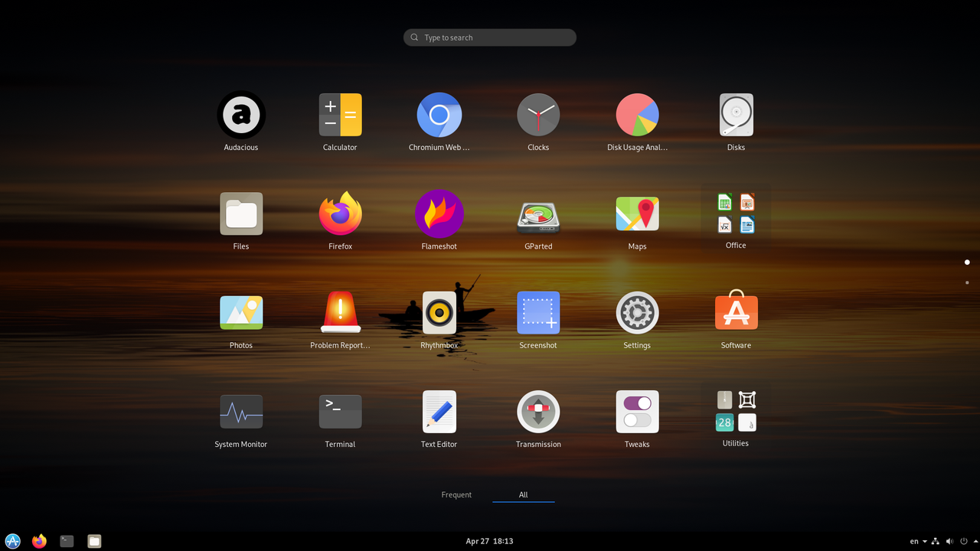This screenshot has width=980, height=551.
Task: Open the Tweaks app
Action: [637, 412]
